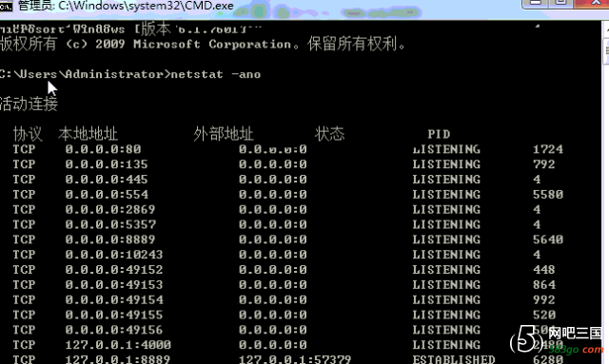Click local address 0.0.0.0:49153
Screen dimensions: 609x364
pyautogui.click(x=114, y=285)
